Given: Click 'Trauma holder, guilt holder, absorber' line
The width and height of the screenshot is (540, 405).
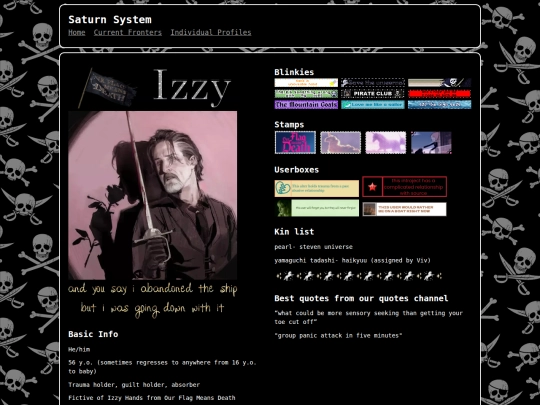Looking at the screenshot, I should click(134, 385).
